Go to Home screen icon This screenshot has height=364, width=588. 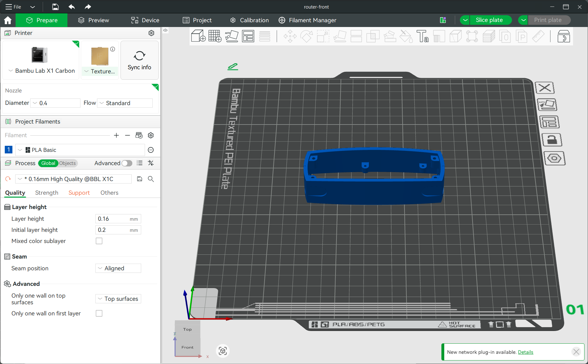point(8,20)
